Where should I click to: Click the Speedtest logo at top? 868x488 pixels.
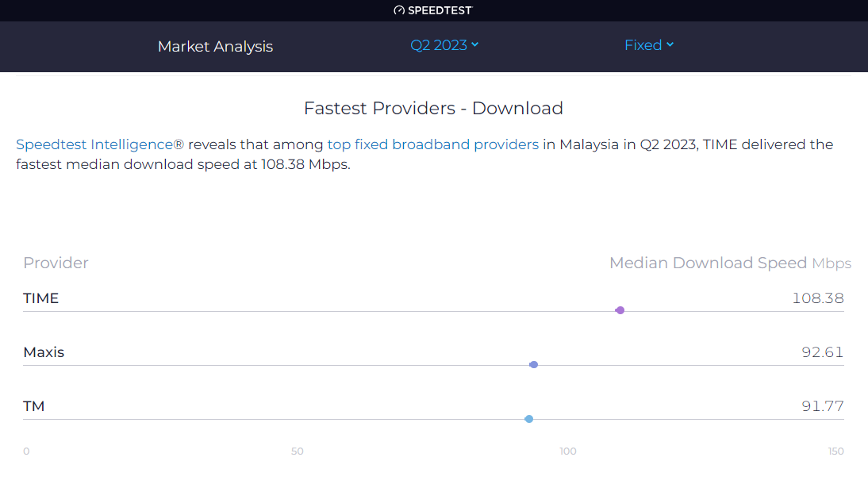pyautogui.click(x=433, y=10)
